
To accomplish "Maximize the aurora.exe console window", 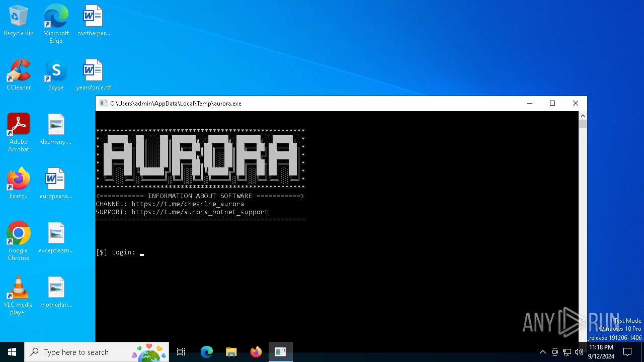I will 552,103.
